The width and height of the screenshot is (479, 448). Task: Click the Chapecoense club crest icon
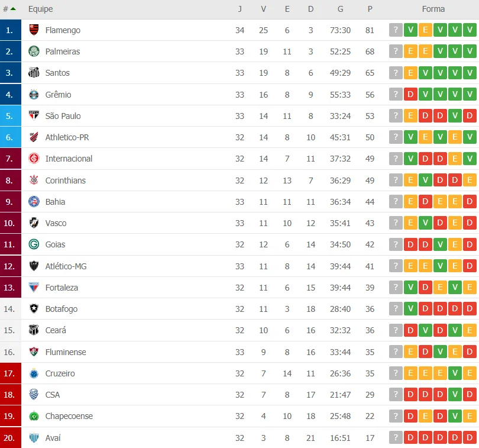pos(34,416)
